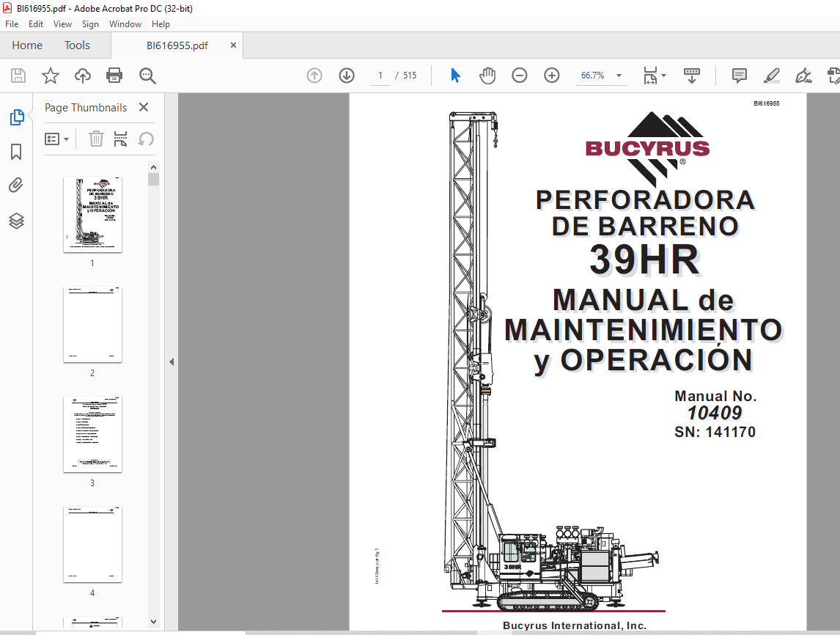Select the Highlight text pen tool
The width and height of the screenshot is (840, 635).
[771, 76]
